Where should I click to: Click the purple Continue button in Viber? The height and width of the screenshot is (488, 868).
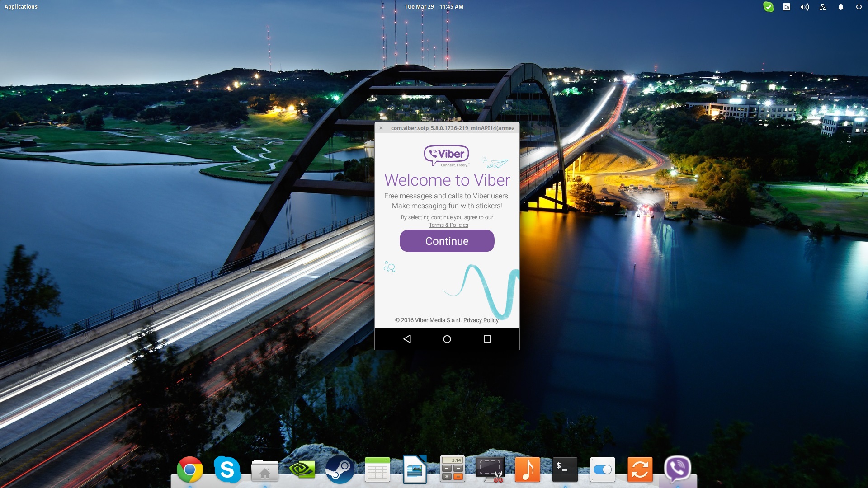pos(447,241)
